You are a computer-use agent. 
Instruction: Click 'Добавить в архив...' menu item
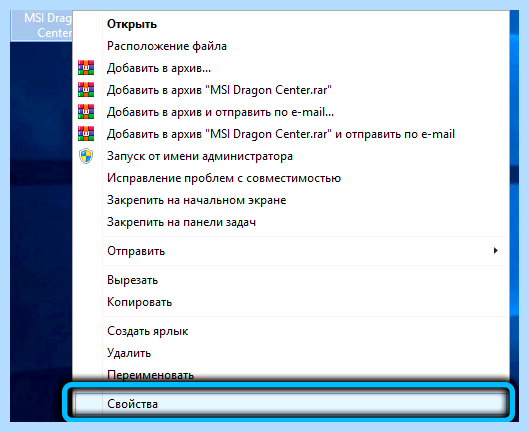(291, 68)
